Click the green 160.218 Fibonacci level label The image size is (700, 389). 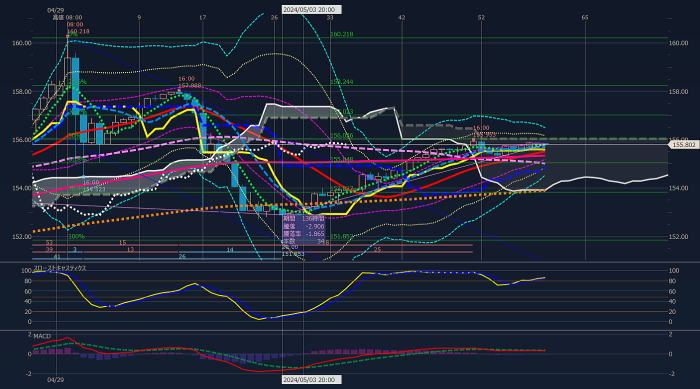pos(342,34)
